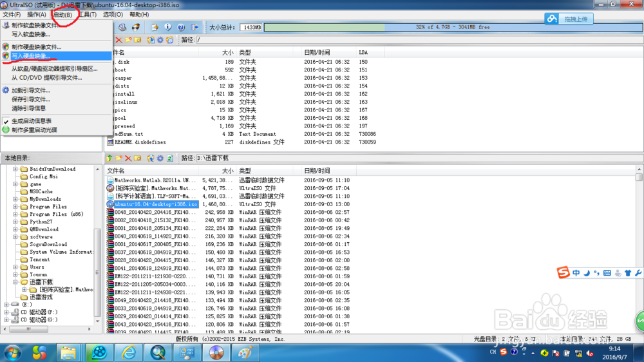Click the Sogou moon icon

(x=587, y=273)
